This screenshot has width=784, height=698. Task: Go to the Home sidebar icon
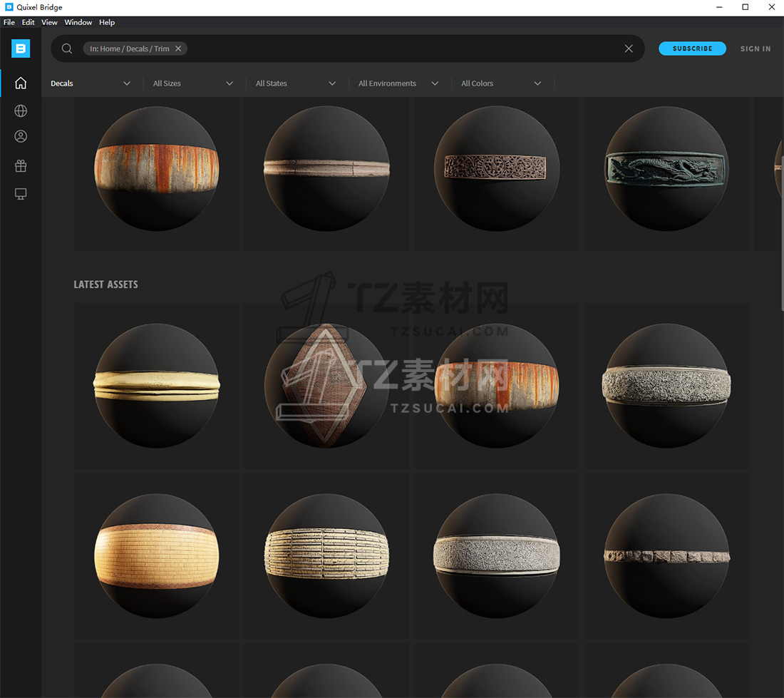pos(21,83)
